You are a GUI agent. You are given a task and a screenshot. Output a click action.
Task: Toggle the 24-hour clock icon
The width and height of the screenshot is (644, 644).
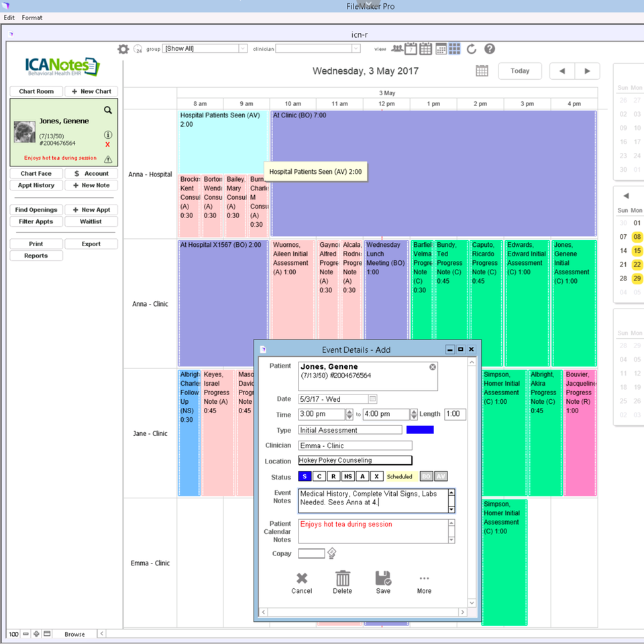(x=138, y=49)
